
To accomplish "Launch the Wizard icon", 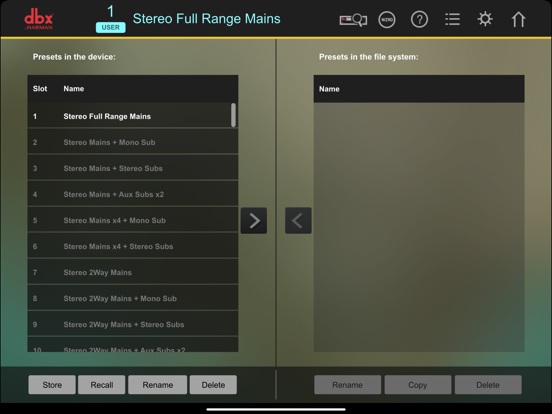I will click(x=387, y=20).
